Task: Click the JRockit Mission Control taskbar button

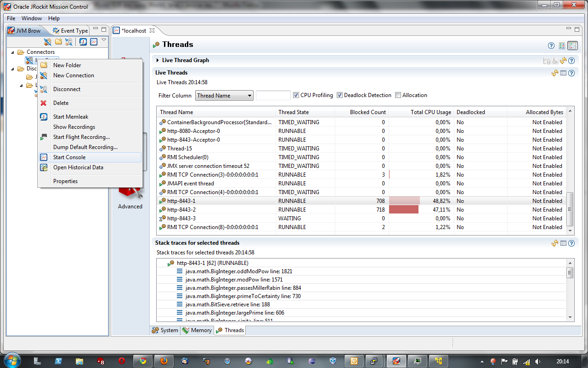Action: [x=396, y=361]
